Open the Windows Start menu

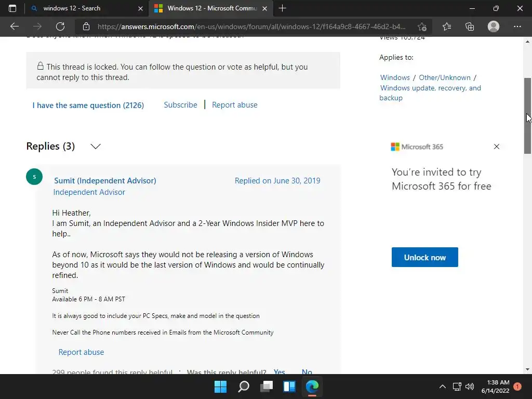(x=220, y=387)
